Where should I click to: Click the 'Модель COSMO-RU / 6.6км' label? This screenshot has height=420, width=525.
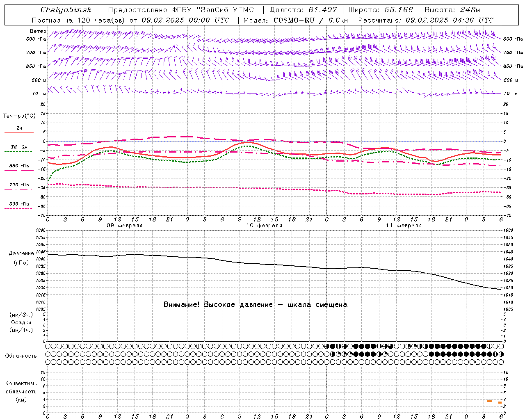click(296, 20)
